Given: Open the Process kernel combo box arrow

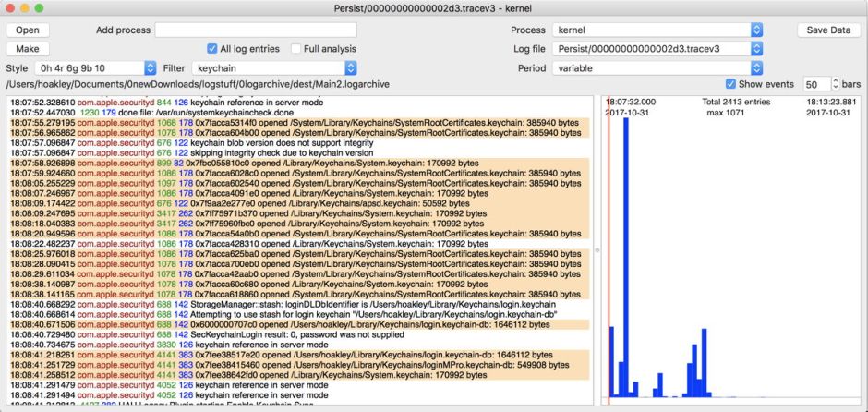Looking at the screenshot, I should [757, 30].
